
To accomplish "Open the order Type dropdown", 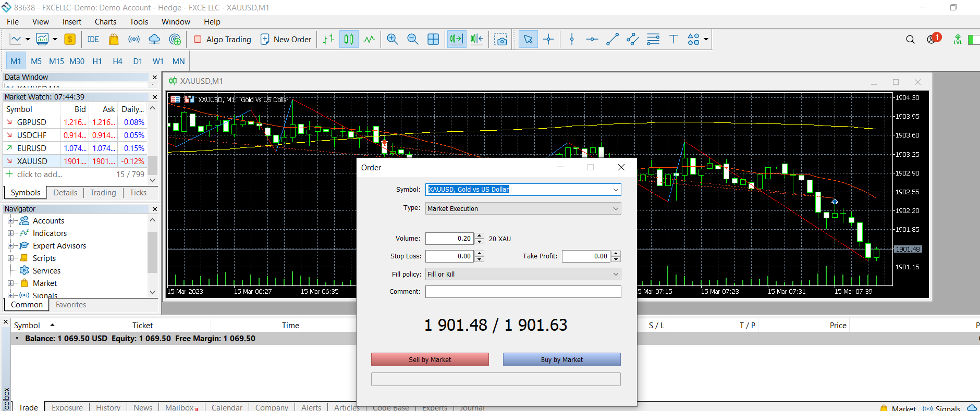I will tap(523, 209).
